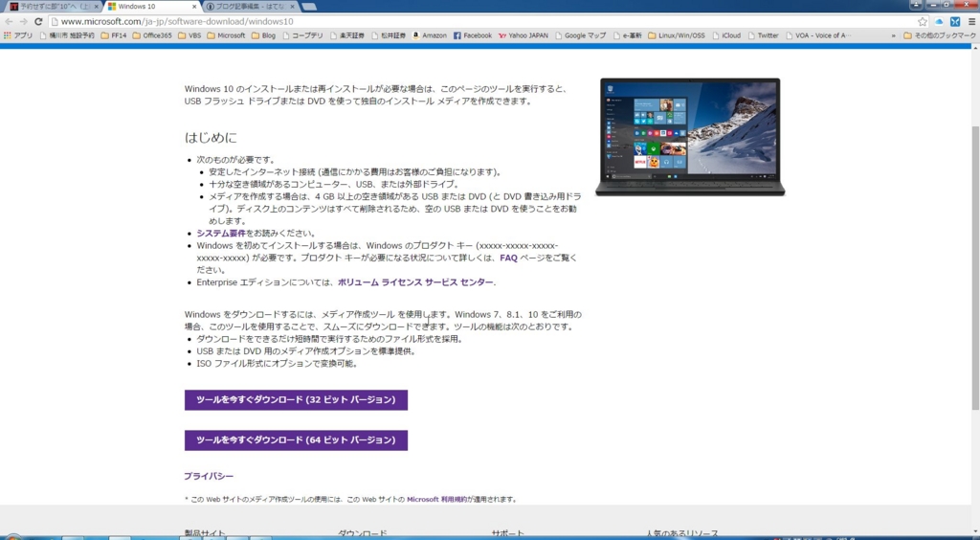Screen dimensions: 980x540
Task: Open the その他のブックマーク folder
Action: (940, 35)
